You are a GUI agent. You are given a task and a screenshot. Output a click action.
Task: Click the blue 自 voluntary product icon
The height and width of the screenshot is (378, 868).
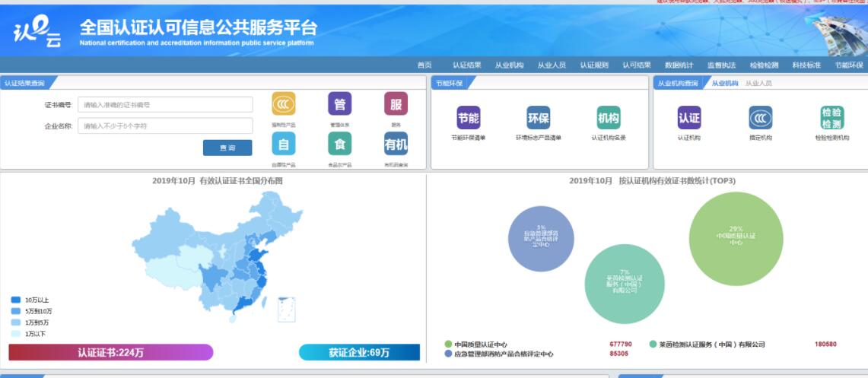[283, 143]
